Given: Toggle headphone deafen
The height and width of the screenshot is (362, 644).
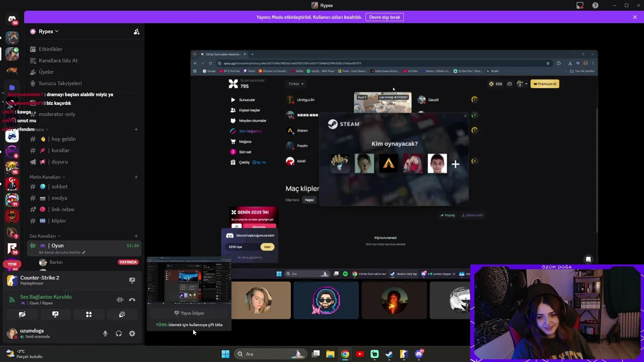Looking at the screenshot, I should (119, 333).
